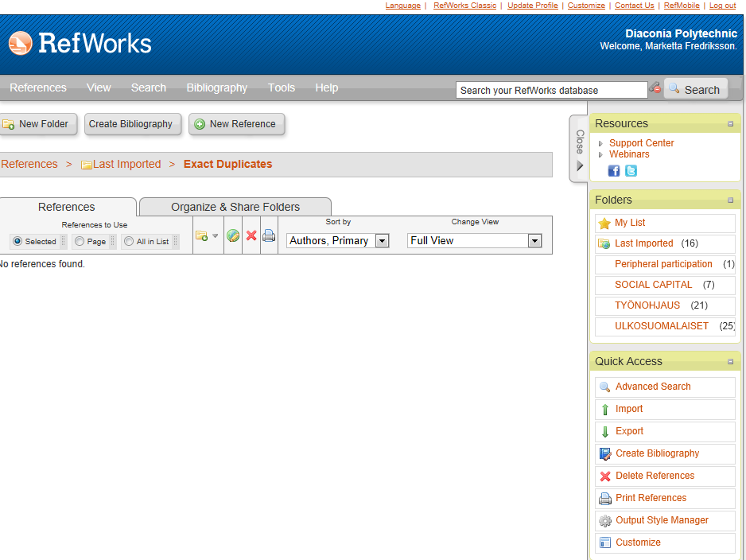This screenshot has width=746, height=560.
Task: Click the My List star icon
Action: point(604,224)
